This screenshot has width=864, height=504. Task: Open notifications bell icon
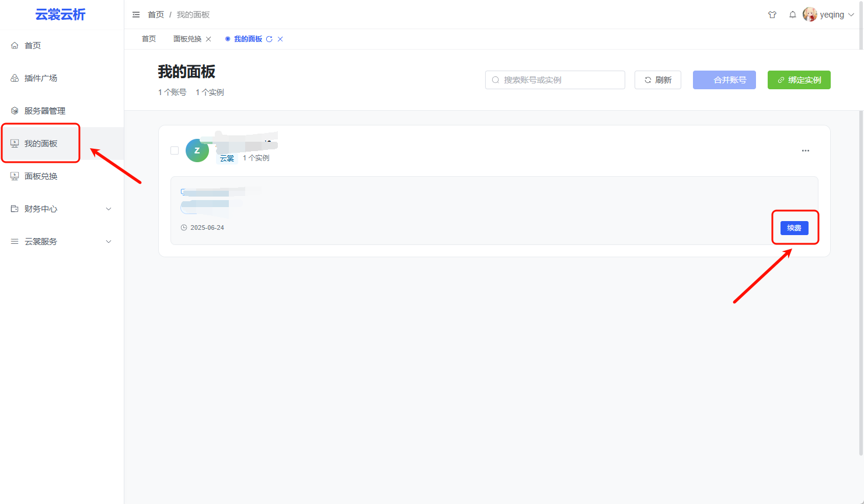coord(793,15)
